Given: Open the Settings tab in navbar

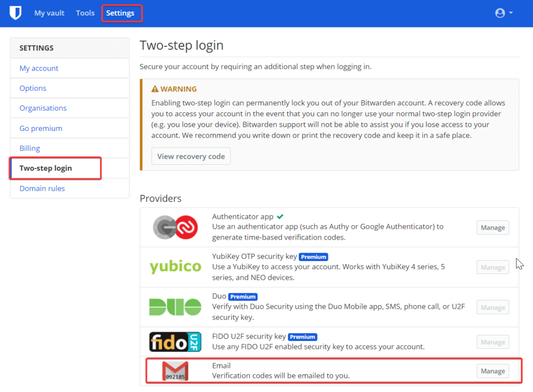Looking at the screenshot, I should (120, 13).
